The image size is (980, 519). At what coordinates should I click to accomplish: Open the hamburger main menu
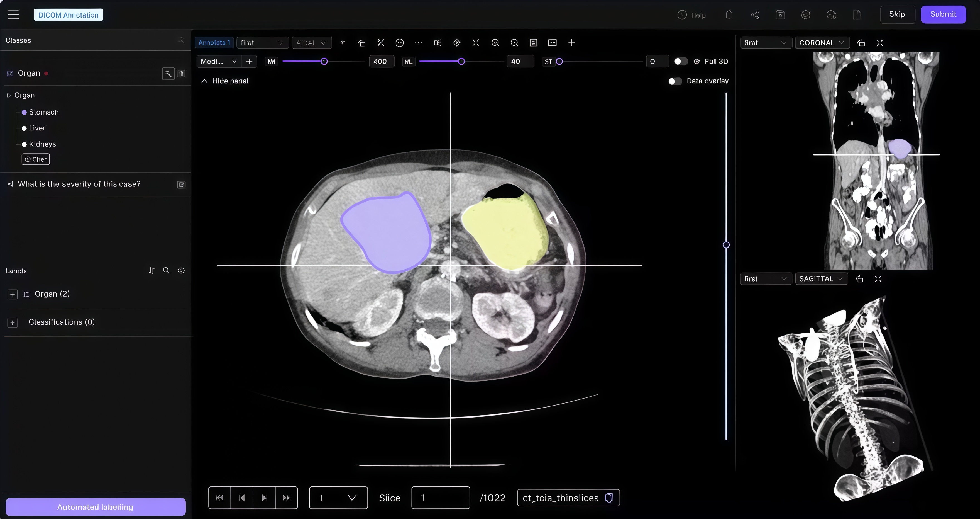point(13,15)
